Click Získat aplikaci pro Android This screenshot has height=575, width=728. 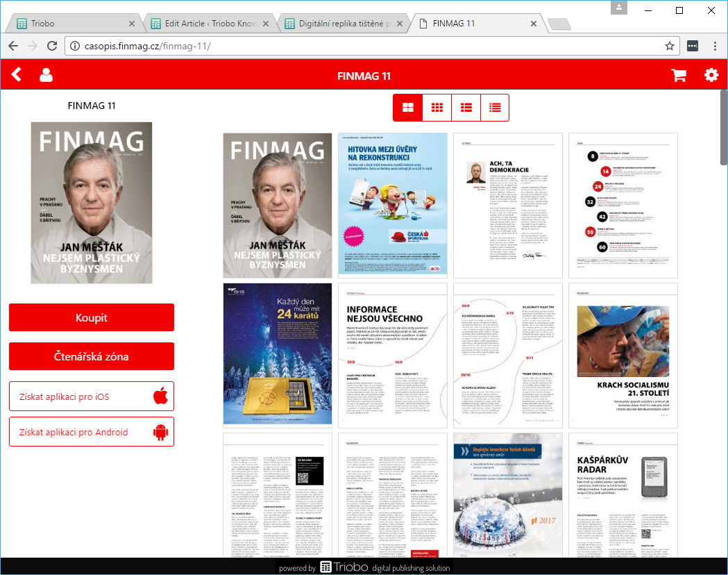pos(92,432)
